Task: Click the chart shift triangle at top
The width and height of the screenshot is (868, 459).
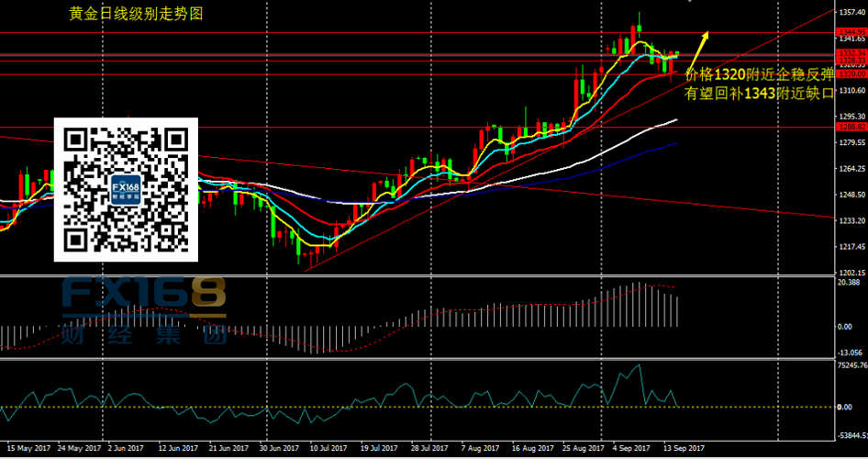Action: click(x=690, y=3)
